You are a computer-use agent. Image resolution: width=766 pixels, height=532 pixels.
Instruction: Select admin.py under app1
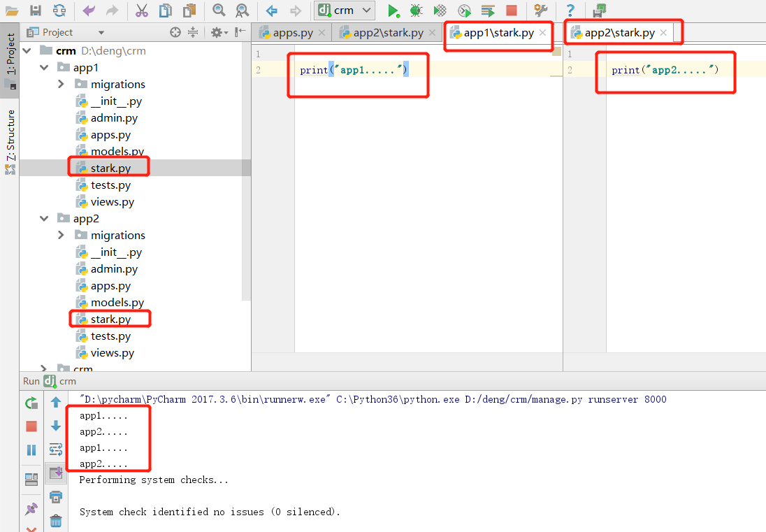107,118
